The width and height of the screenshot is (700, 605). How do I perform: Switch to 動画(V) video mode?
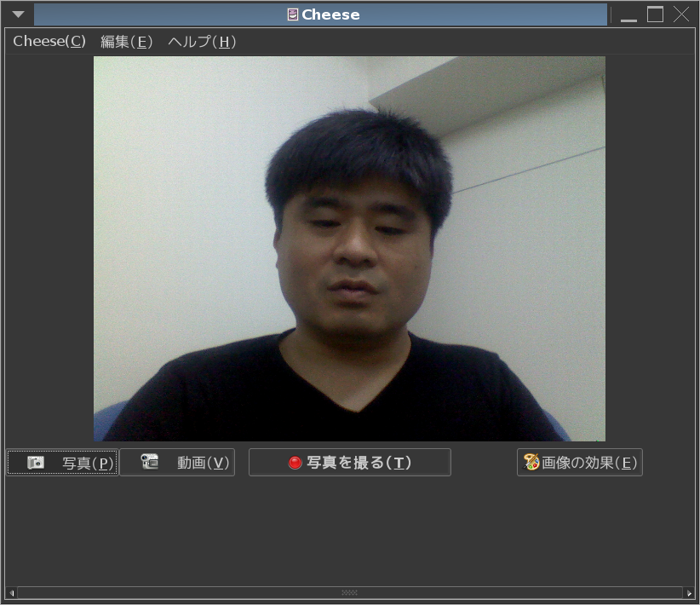[177, 463]
